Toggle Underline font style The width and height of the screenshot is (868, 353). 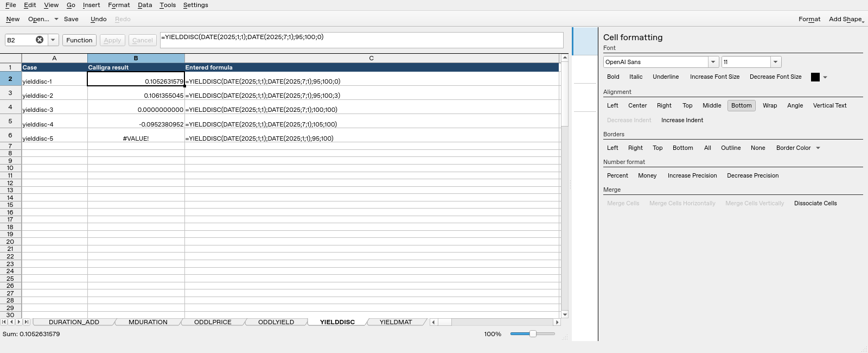[666, 77]
